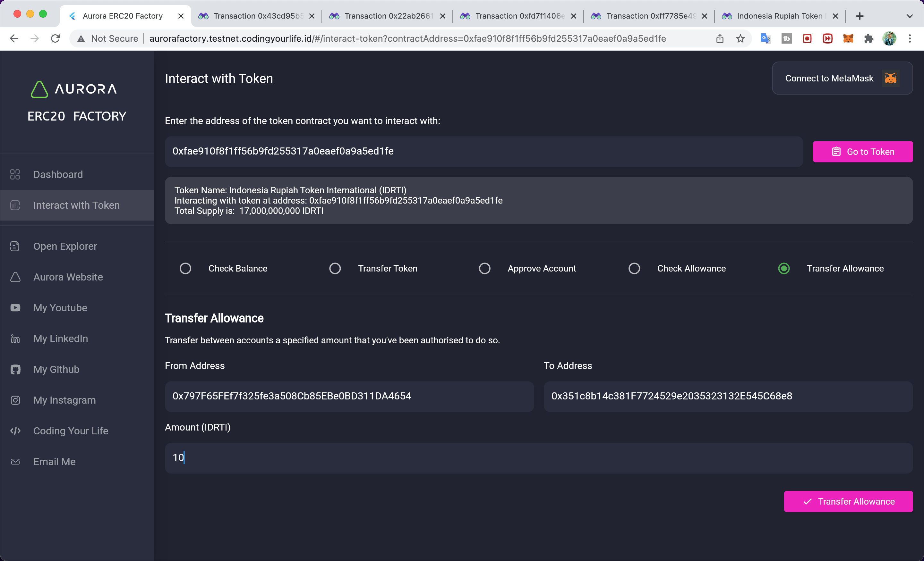This screenshot has width=924, height=561.
Task: Open My Github sidebar link
Action: (x=56, y=369)
